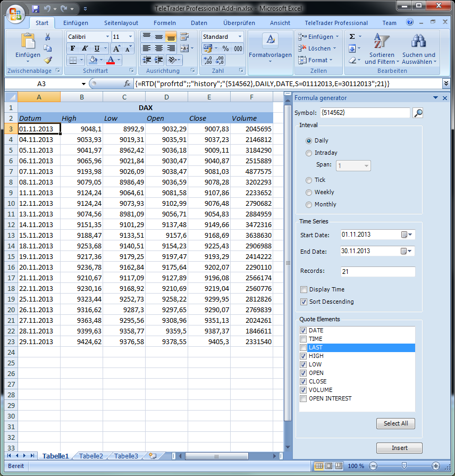
Task: Apply the fill color bucket
Action: tap(93, 60)
